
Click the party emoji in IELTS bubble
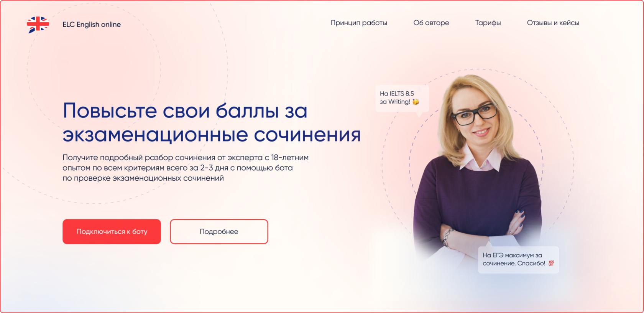(x=416, y=102)
